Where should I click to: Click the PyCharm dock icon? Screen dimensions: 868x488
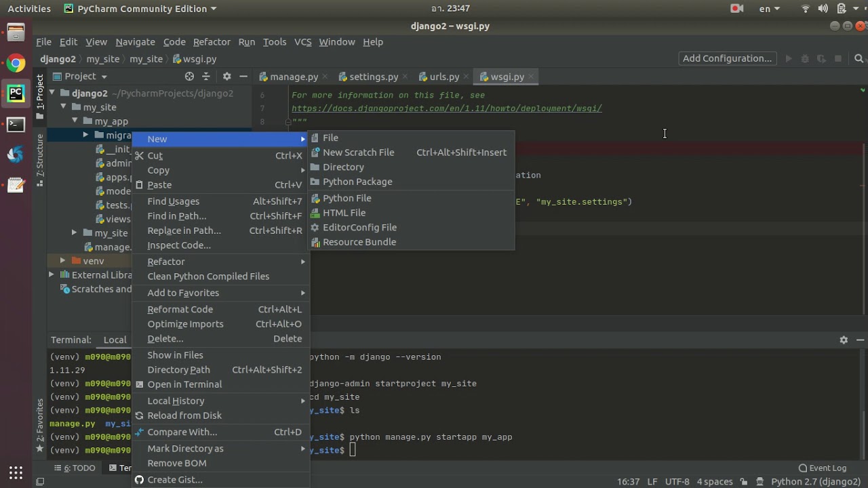(x=16, y=94)
